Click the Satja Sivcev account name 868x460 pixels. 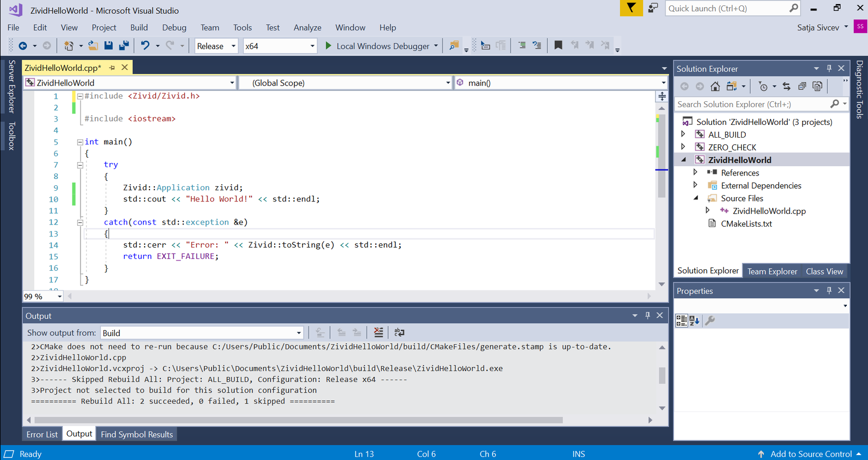pos(818,28)
